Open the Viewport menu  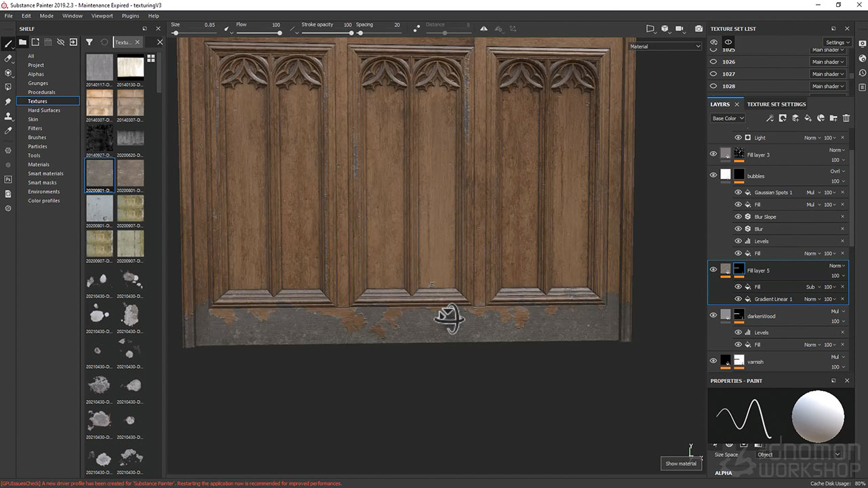(x=102, y=16)
